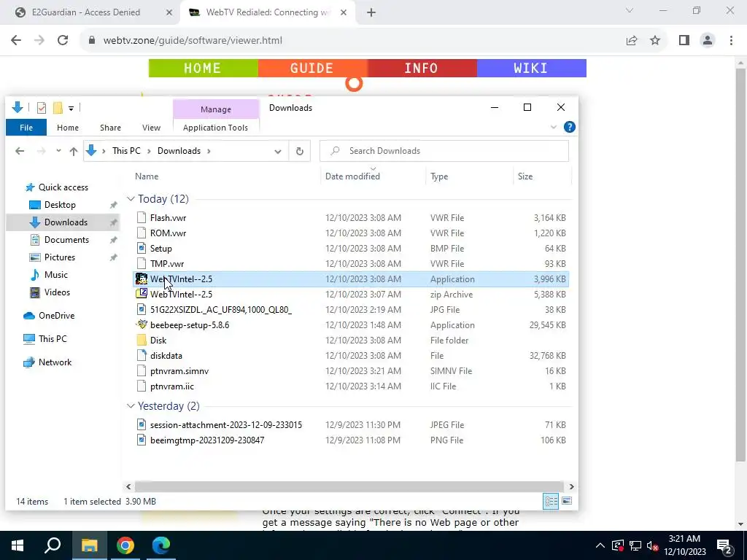Expand the ribbon with the chevron
Image resolution: width=747 pixels, height=560 pixels.
(554, 127)
